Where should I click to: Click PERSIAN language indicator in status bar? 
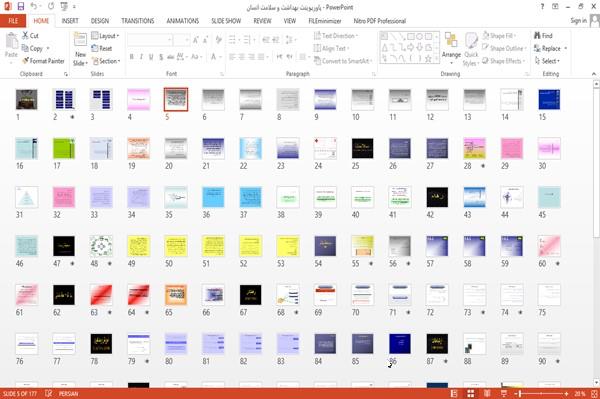(x=68, y=394)
